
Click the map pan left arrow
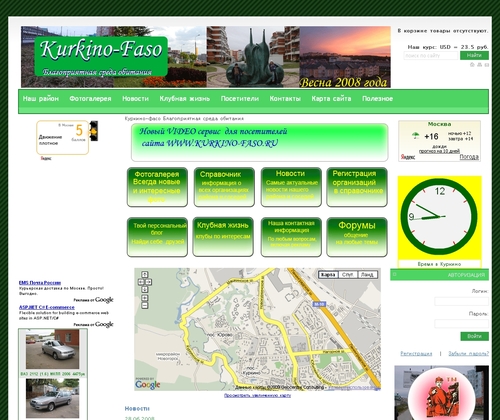tap(141, 282)
